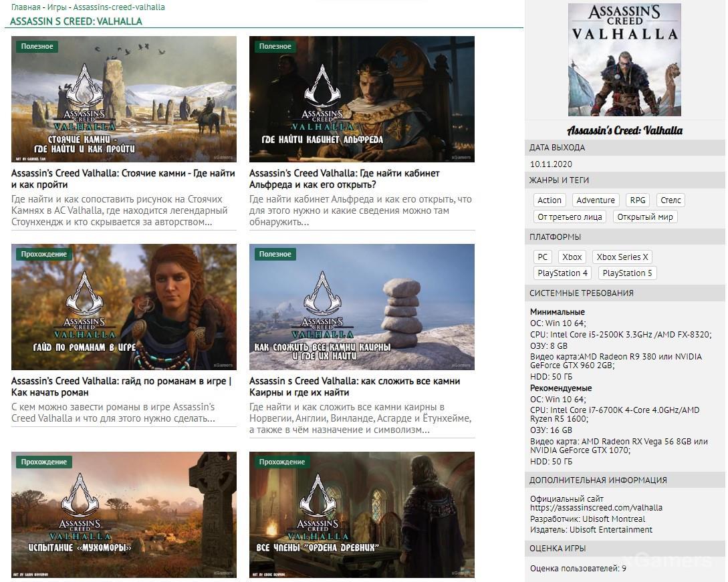Screen dimensions: 728x582
Task: Choose the 'PlayStation 5' platform tag
Action: point(627,273)
